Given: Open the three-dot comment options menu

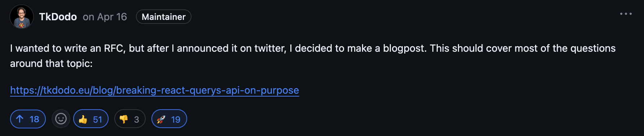Looking at the screenshot, I should click(626, 14).
